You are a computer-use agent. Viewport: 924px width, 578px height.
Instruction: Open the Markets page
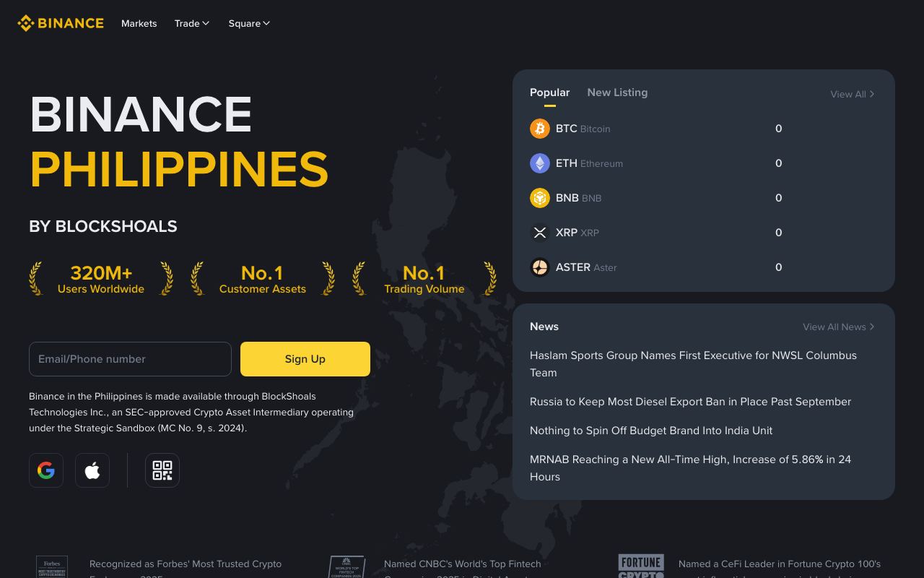point(139,23)
